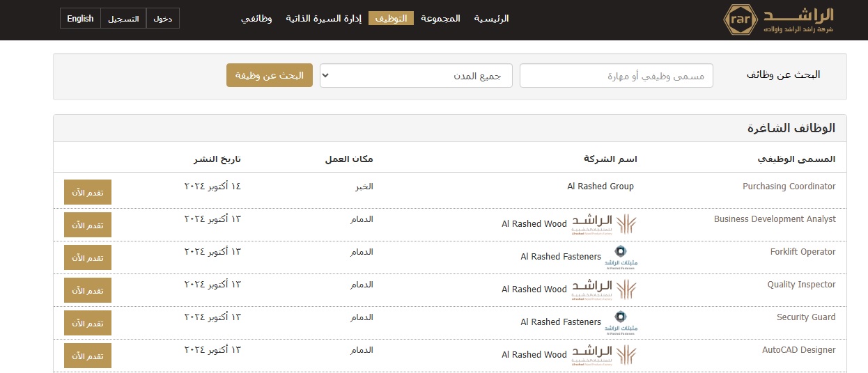
Task: Apply now for AutoCAD Designer job
Action: [88, 356]
